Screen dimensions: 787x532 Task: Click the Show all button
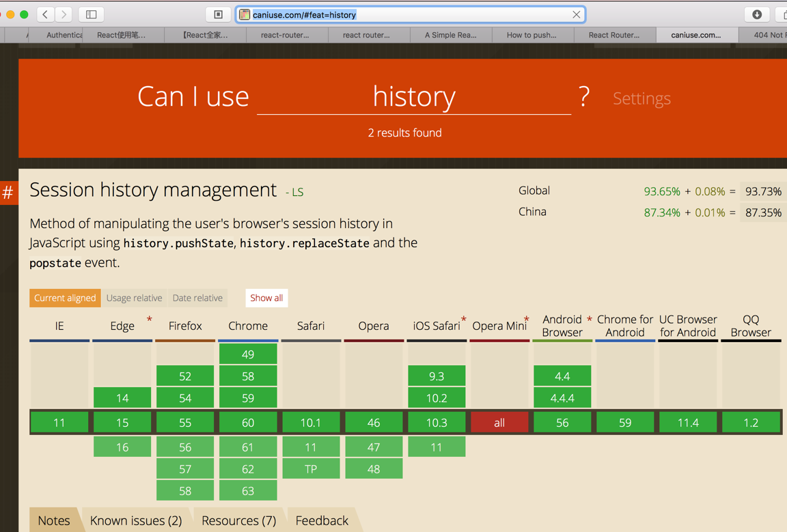coord(266,298)
